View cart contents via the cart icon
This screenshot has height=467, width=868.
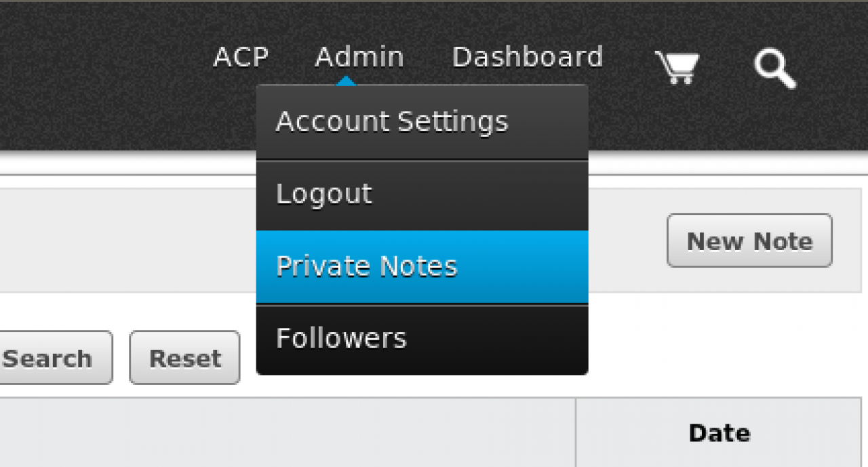(x=677, y=68)
